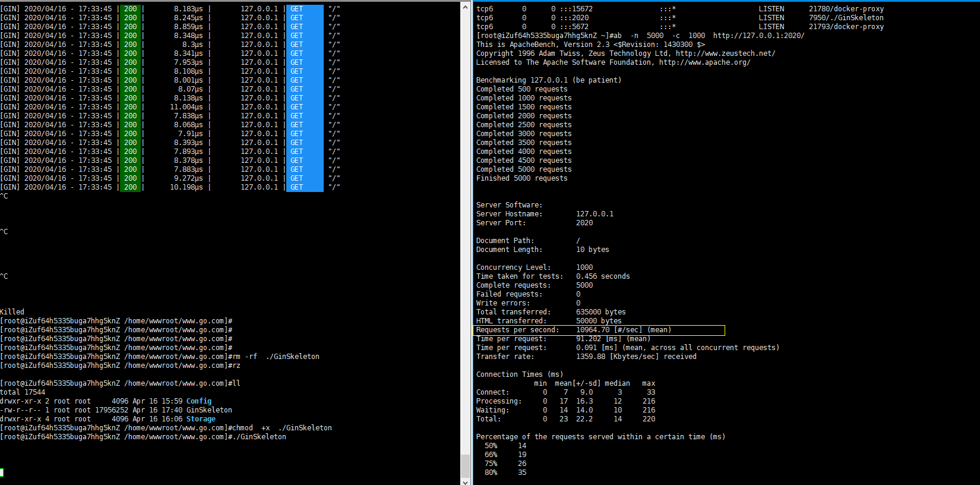Screen dimensions: 980x485
Task: Click the URL 'http://127.0.0.1:2020/'
Action: click(x=759, y=36)
